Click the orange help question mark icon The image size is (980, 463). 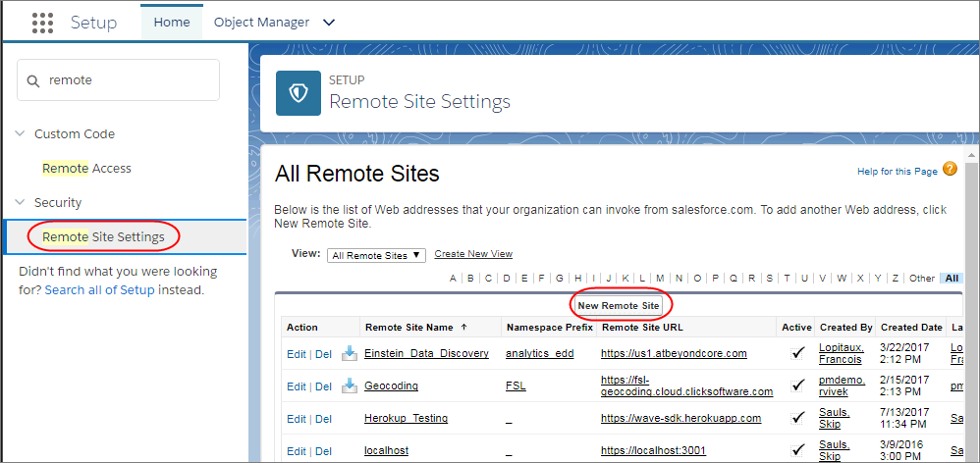[950, 169]
